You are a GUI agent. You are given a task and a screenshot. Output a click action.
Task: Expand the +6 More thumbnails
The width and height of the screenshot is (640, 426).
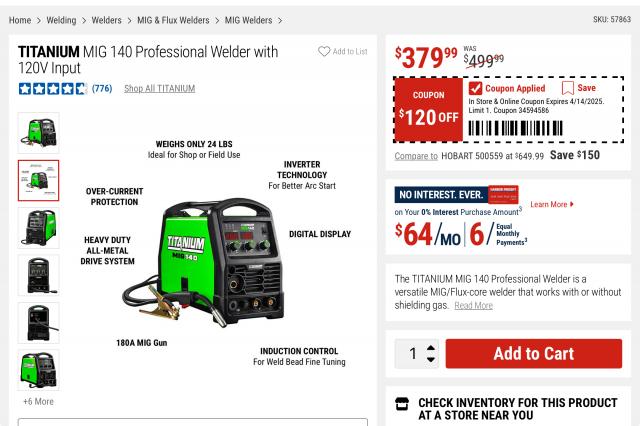(38, 402)
